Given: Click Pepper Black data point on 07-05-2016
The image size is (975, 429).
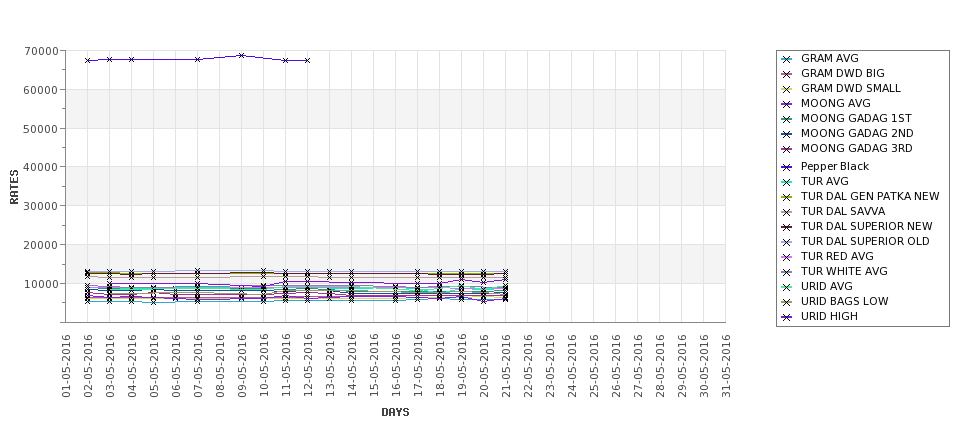Looking at the screenshot, I should click(x=197, y=59).
